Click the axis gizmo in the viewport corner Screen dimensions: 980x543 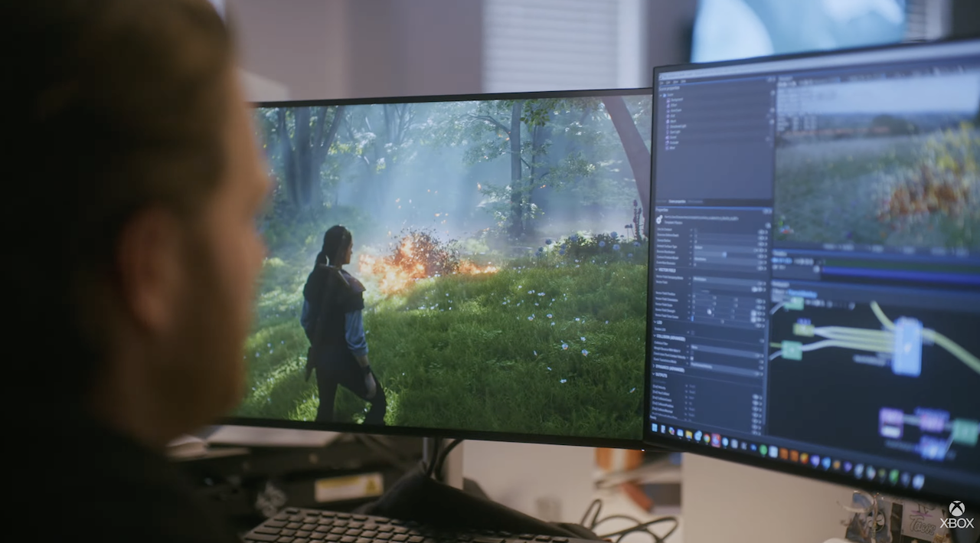[783, 227]
